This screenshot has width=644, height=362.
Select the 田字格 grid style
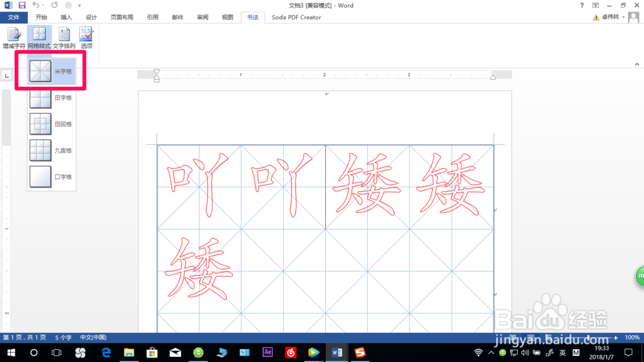click(52, 98)
